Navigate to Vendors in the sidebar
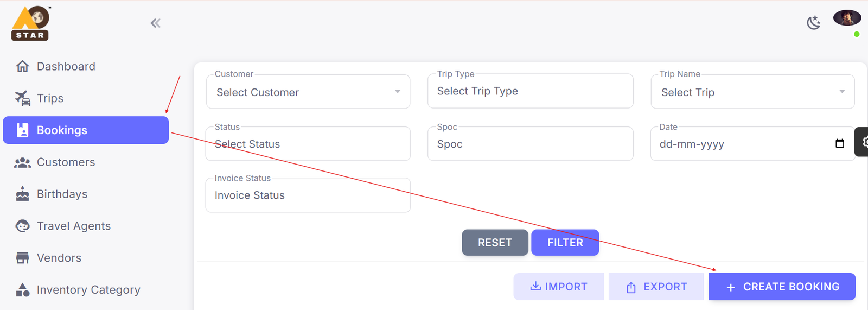The width and height of the screenshot is (868, 310). tap(59, 258)
